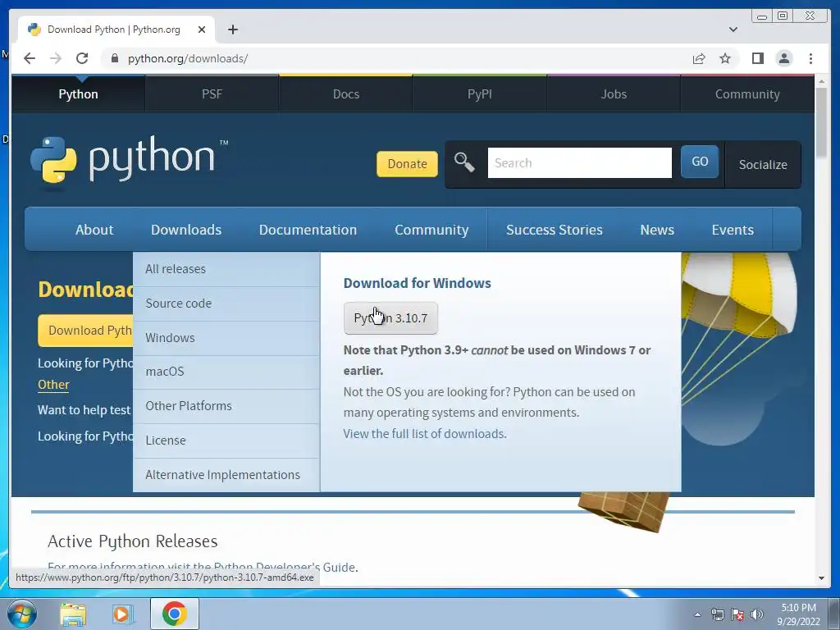
Task: Open the Chrome profile avatar
Action: [783, 58]
